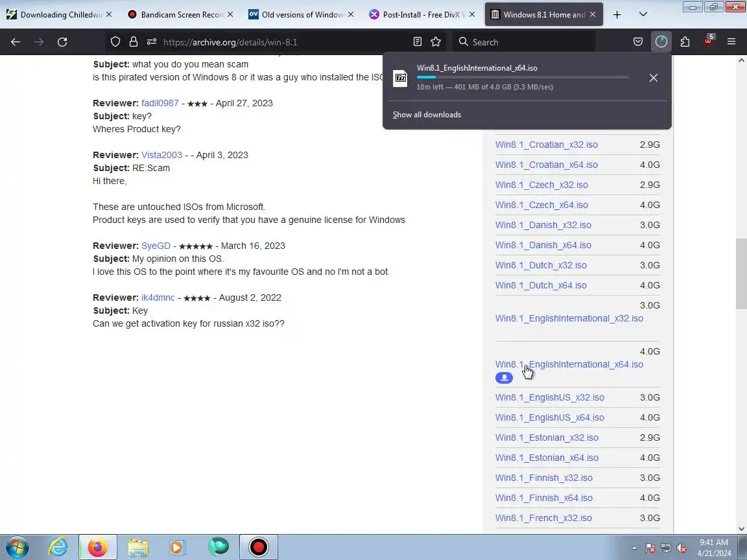The width and height of the screenshot is (747, 560).
Task: Cancel the Win8.1_EnglishInternational_x64.iso download
Action: point(653,78)
